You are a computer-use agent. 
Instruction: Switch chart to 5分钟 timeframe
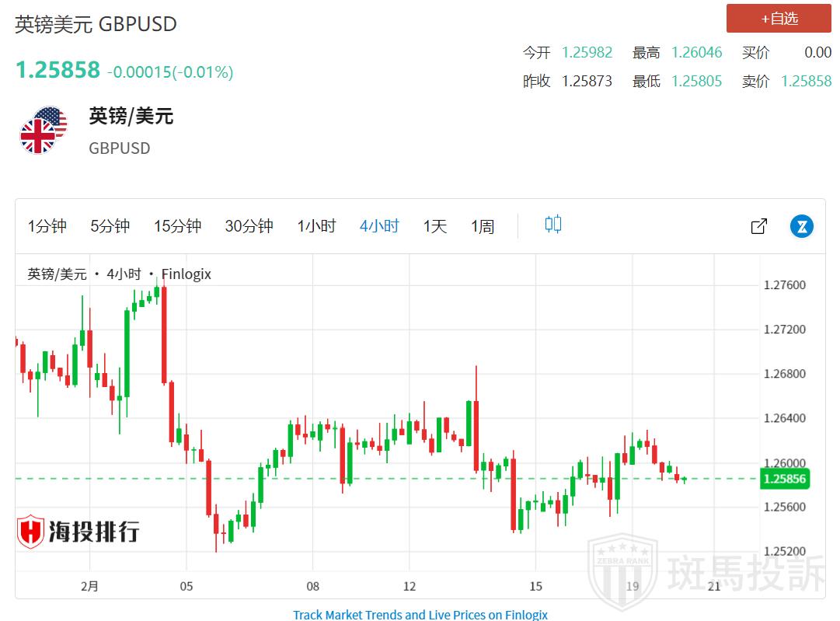[110, 226]
